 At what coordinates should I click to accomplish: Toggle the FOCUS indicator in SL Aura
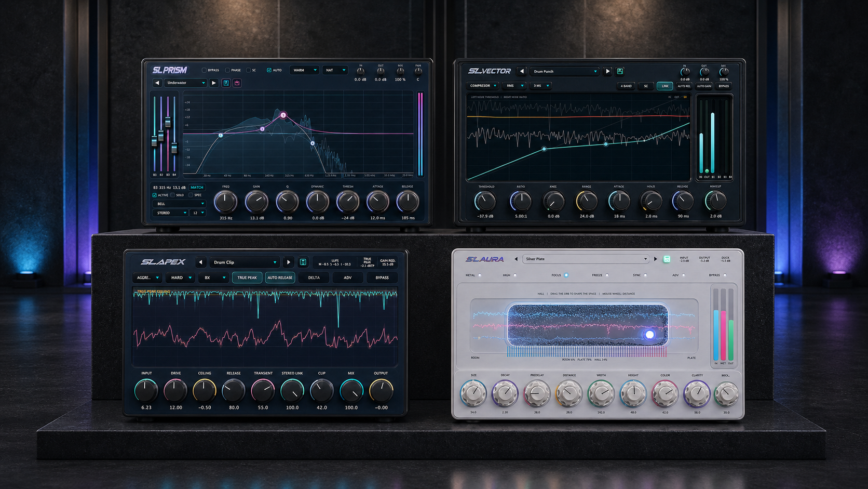tap(566, 275)
